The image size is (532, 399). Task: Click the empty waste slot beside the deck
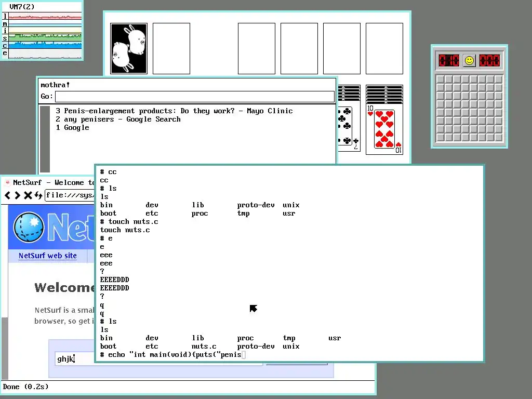coord(171,48)
